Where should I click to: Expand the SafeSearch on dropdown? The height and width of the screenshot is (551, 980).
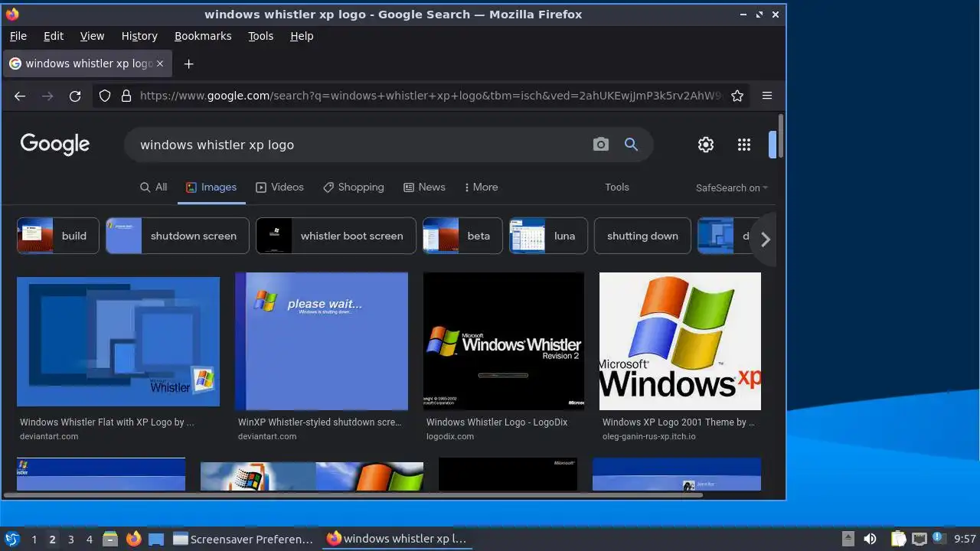coord(731,187)
